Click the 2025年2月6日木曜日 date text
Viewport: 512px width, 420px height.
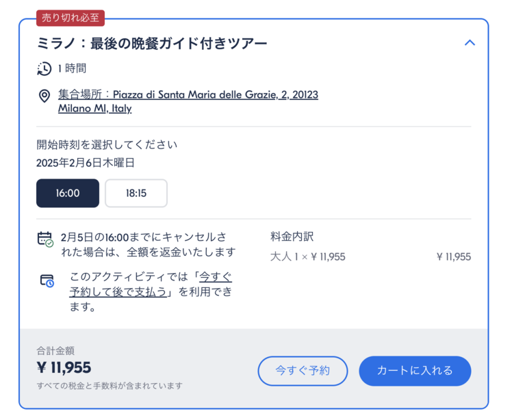click(x=86, y=163)
